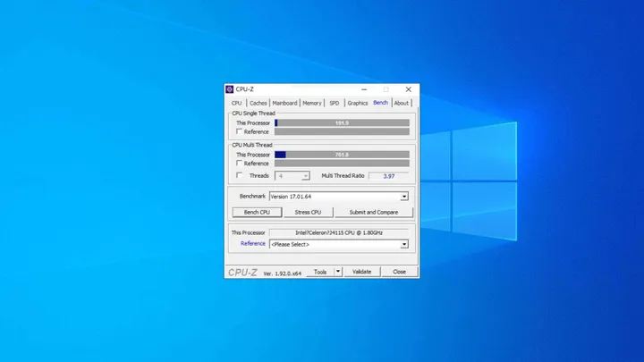Viewport: 644px width, 362px height.
Task: Start the Bench CPU test
Action: pos(257,212)
